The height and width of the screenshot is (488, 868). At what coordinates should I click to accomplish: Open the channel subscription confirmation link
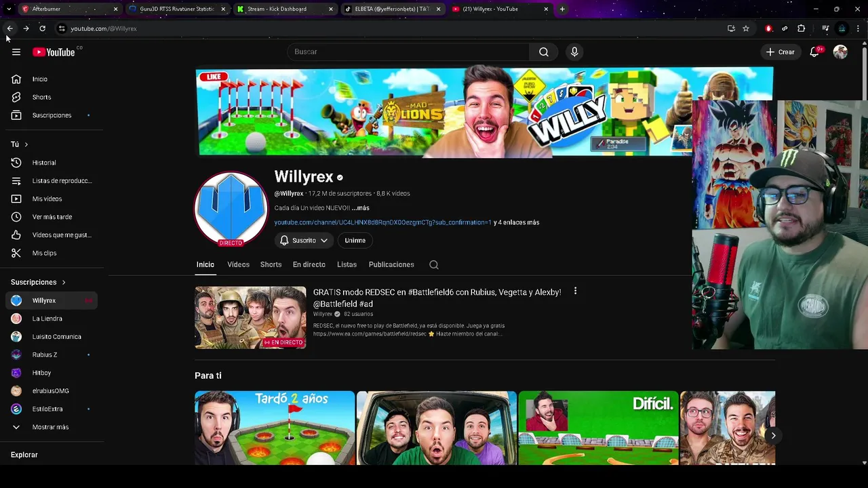(x=382, y=222)
